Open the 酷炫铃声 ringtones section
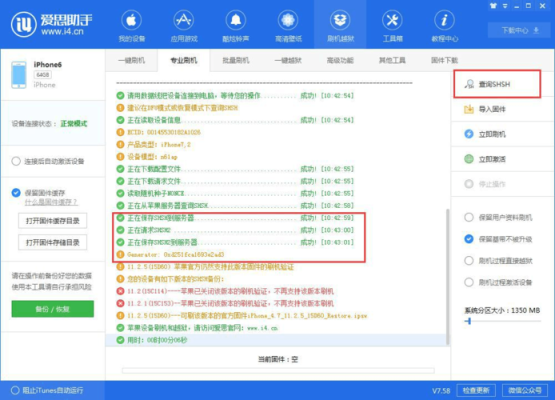555x400 pixels. tap(236, 26)
